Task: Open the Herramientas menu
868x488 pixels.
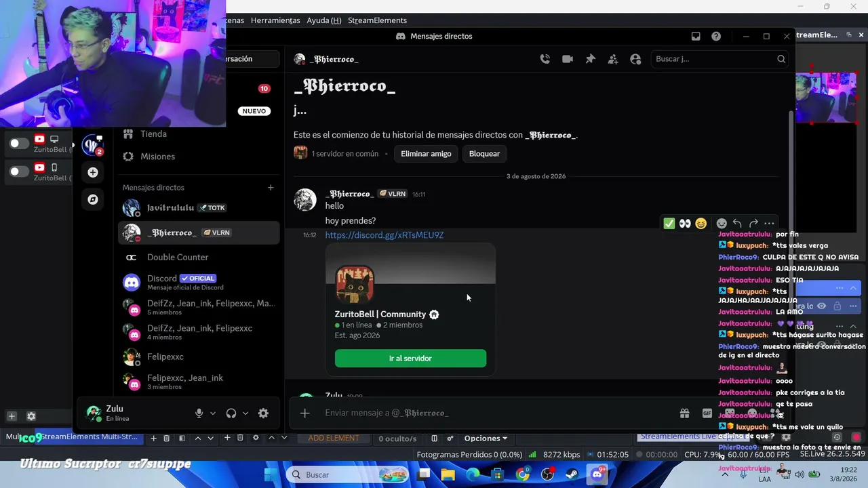Action: point(275,20)
